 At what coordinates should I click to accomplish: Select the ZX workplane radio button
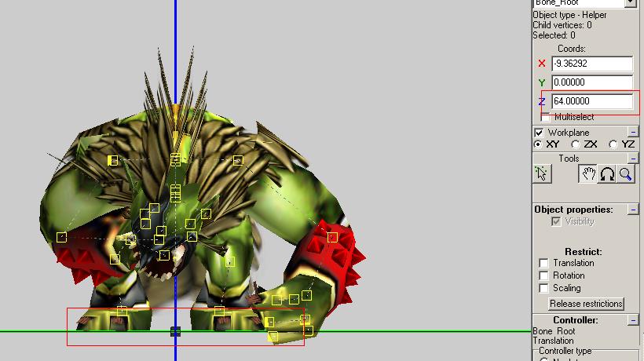point(576,144)
